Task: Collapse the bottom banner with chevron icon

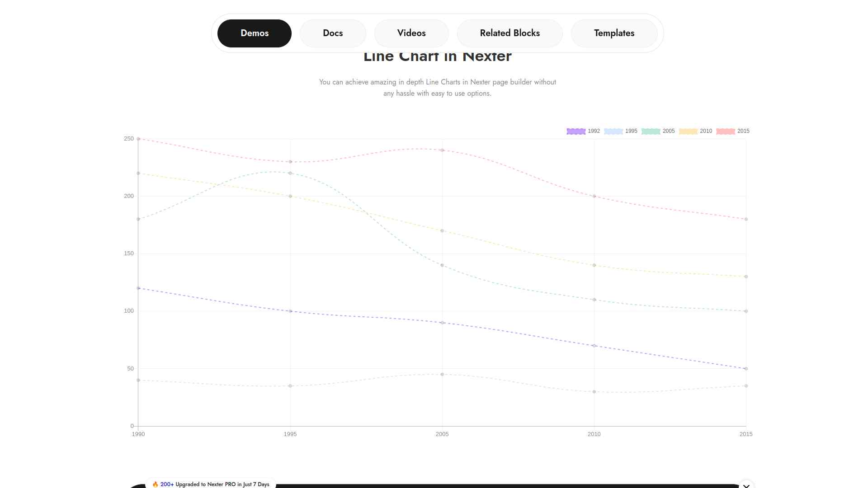Action: (x=746, y=485)
